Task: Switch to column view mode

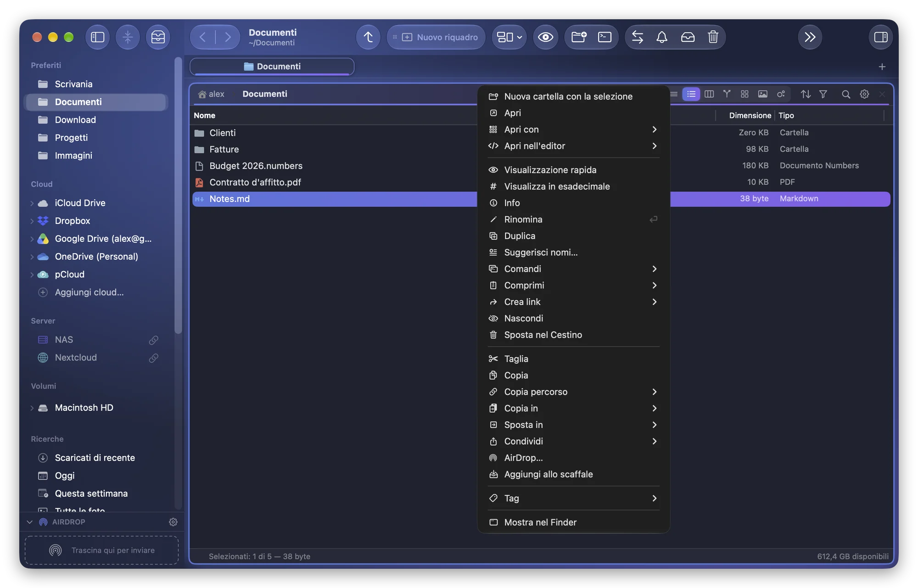Action: coord(709,94)
